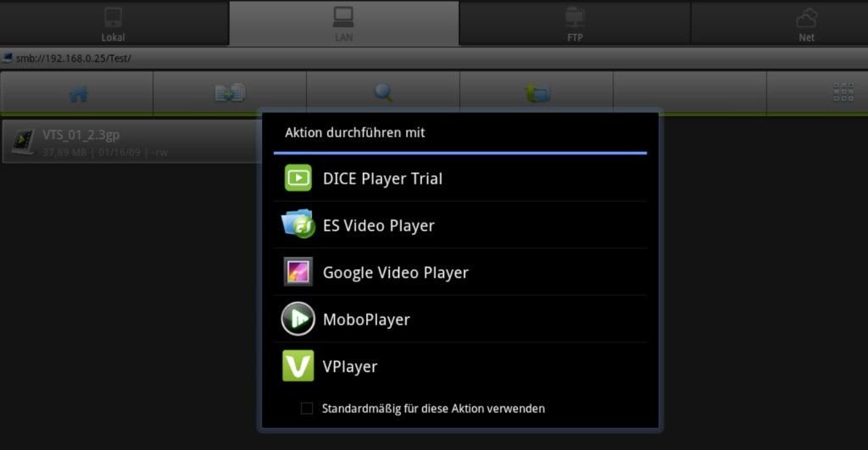Open the search magnifier tool
The image size is (868, 450).
tap(383, 92)
